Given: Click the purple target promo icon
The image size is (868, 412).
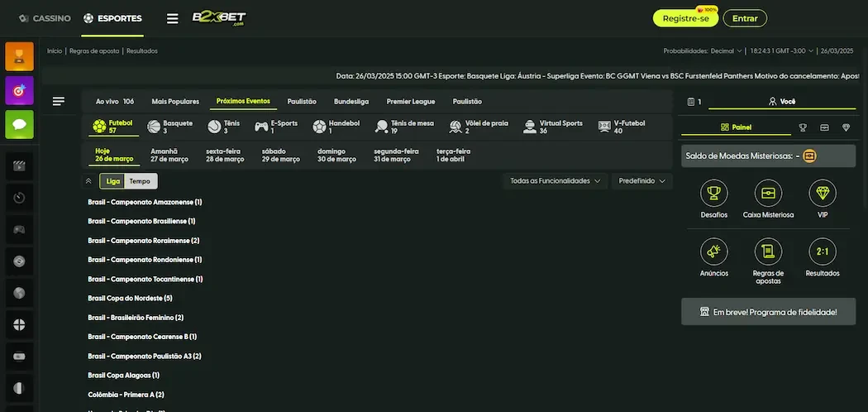Looking at the screenshot, I should 19,90.
